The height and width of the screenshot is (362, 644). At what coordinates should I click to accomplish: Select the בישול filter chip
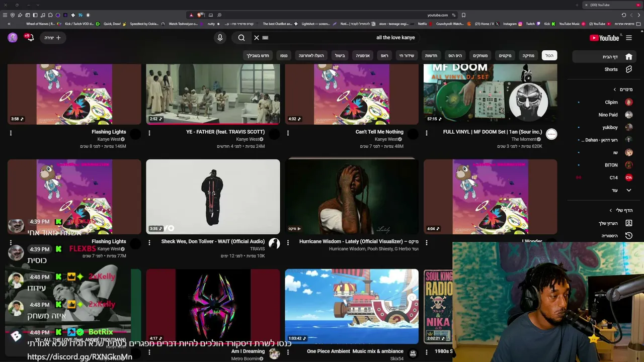340,56
